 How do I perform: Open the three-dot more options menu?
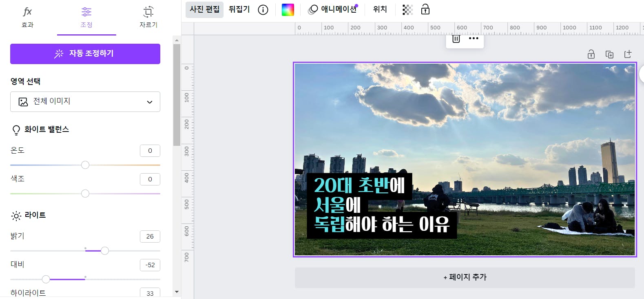474,38
